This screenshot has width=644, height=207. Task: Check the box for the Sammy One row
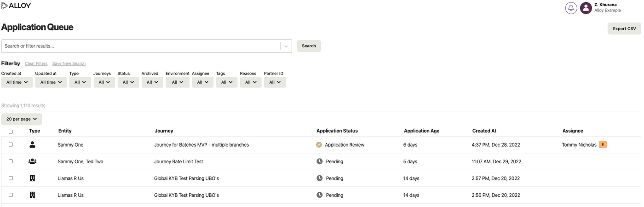(x=11, y=144)
